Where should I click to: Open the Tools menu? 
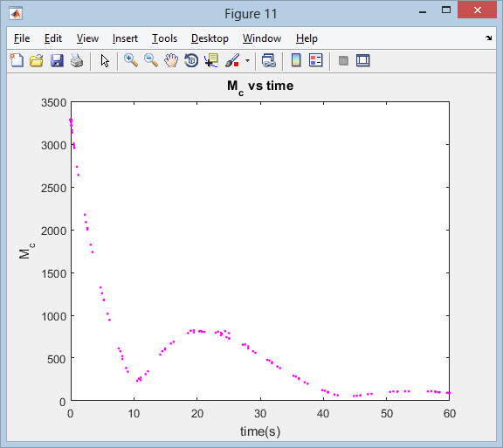coord(164,38)
